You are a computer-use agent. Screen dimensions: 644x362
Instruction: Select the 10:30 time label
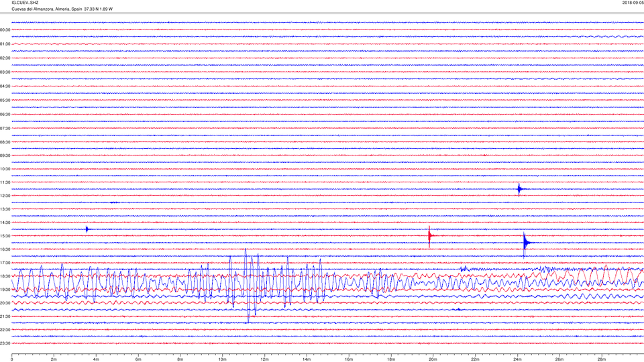pyautogui.click(x=5, y=169)
